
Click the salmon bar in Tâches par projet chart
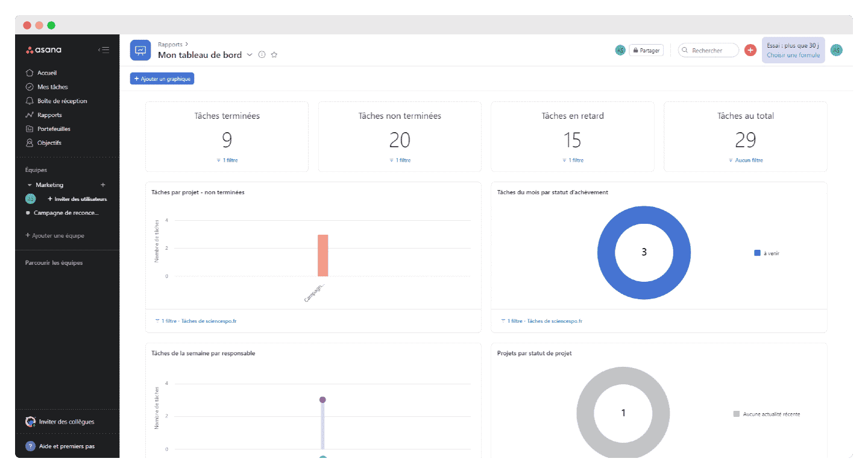click(x=323, y=255)
